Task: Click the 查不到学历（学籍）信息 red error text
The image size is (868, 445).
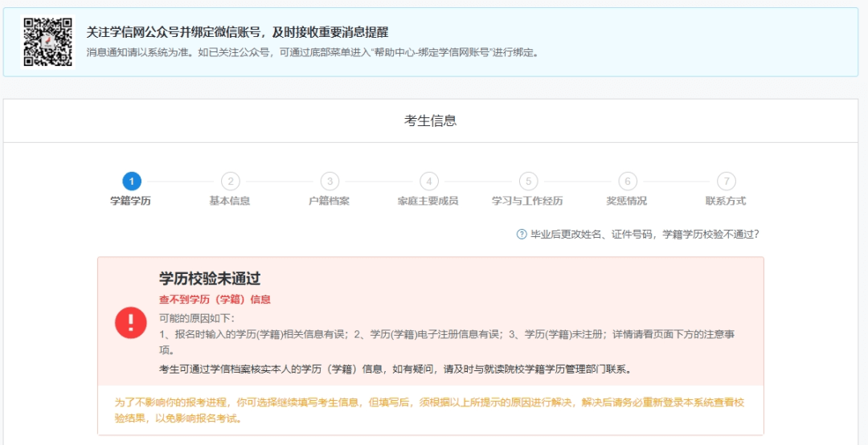Action: coord(215,300)
